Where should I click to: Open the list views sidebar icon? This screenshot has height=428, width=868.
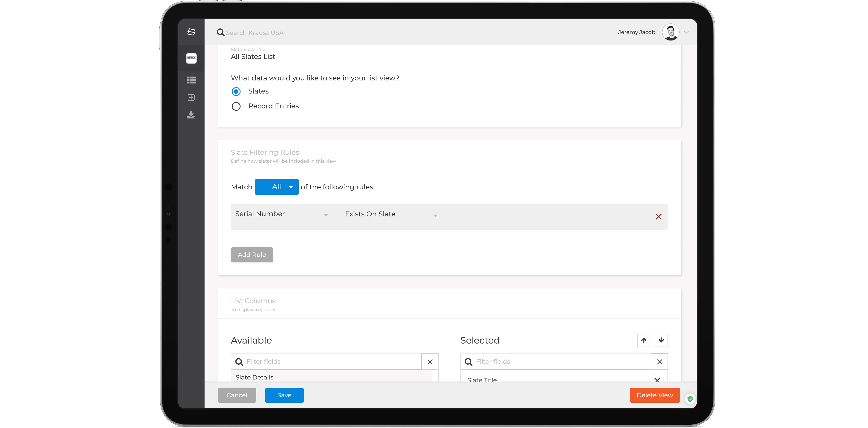click(191, 80)
